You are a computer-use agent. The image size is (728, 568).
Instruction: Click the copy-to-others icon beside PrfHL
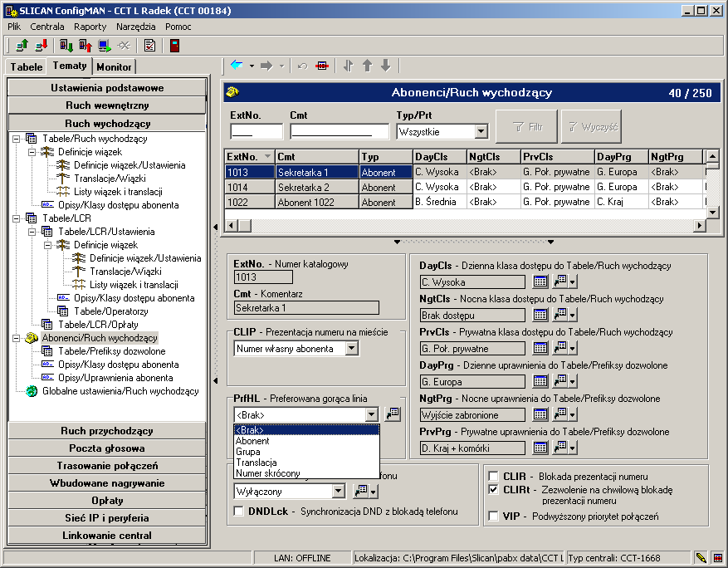coord(393,414)
